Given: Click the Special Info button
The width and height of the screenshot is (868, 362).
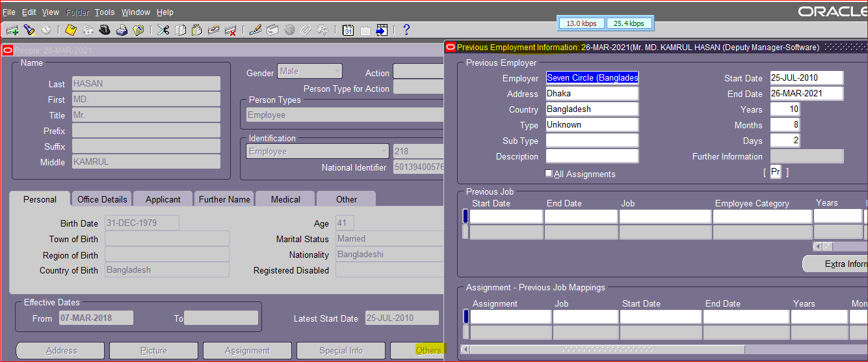Looking at the screenshot, I should 341,350.
